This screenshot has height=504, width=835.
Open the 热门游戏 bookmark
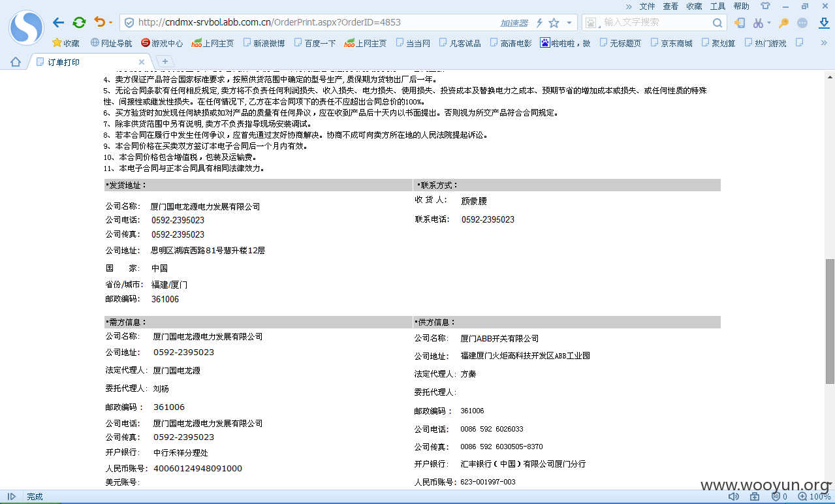tap(764, 43)
